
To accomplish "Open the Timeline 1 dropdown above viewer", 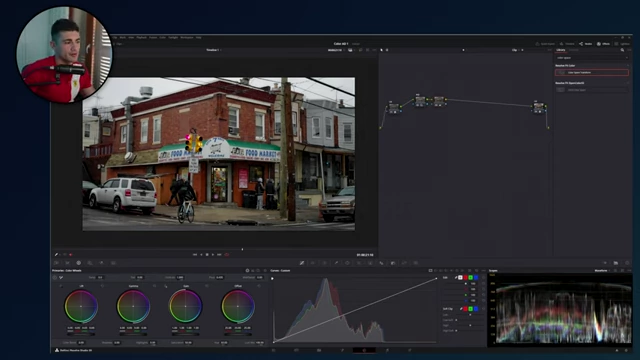I will [x=213, y=50].
